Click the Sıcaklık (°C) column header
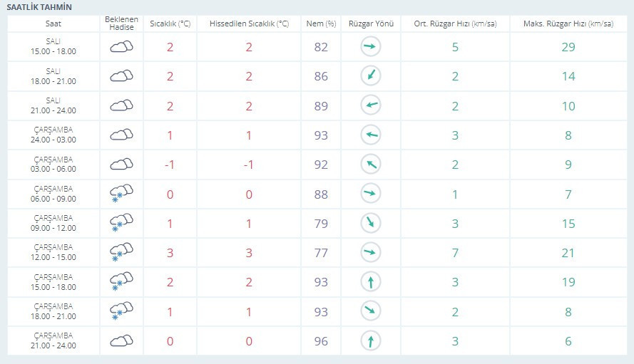 coord(170,24)
